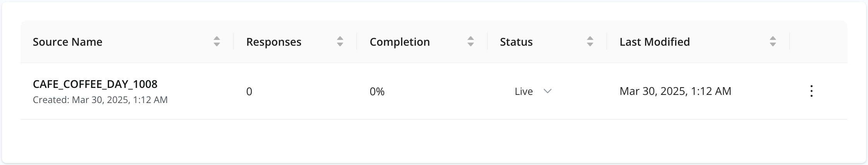Click the Last Modified column header label

[655, 42]
